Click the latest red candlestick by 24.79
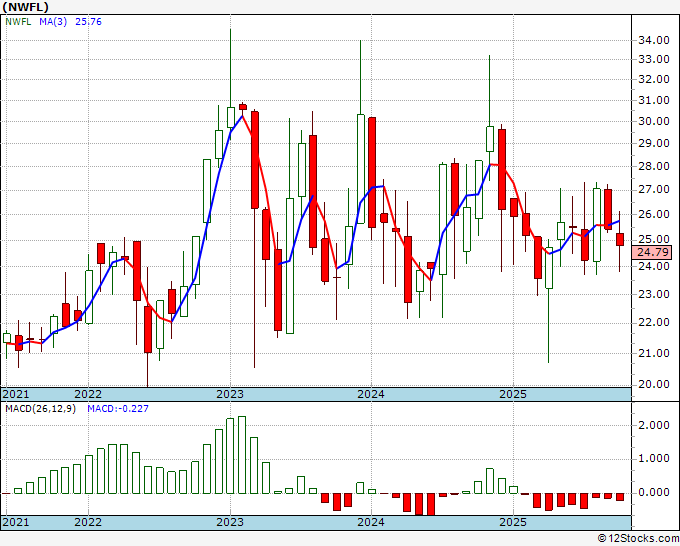The image size is (680, 546). coord(620,239)
